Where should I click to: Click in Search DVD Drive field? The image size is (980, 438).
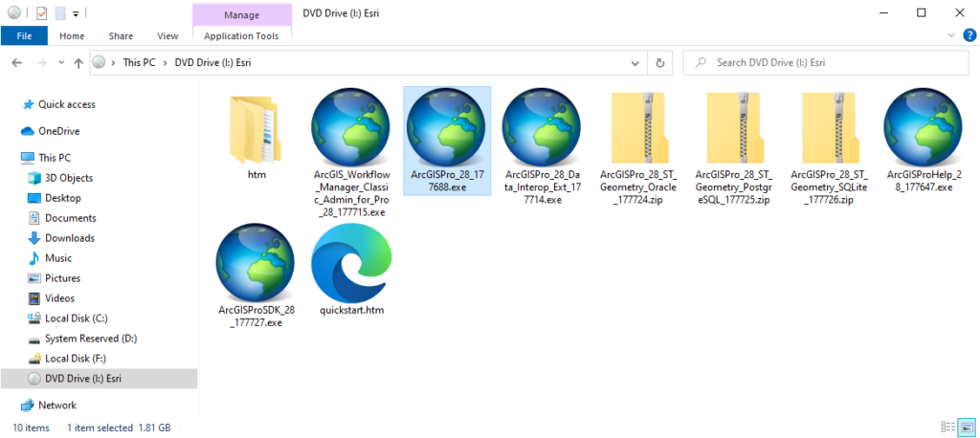[828, 63]
